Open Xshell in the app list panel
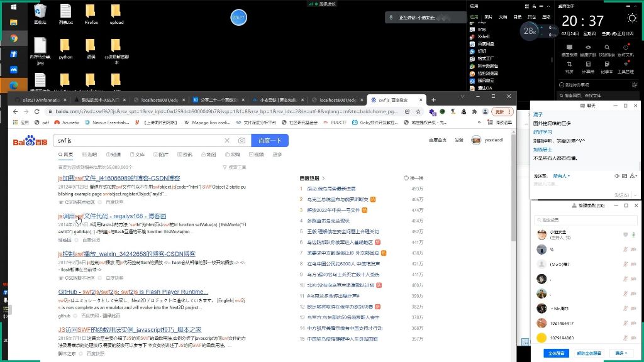The image size is (644, 362). click(x=483, y=36)
